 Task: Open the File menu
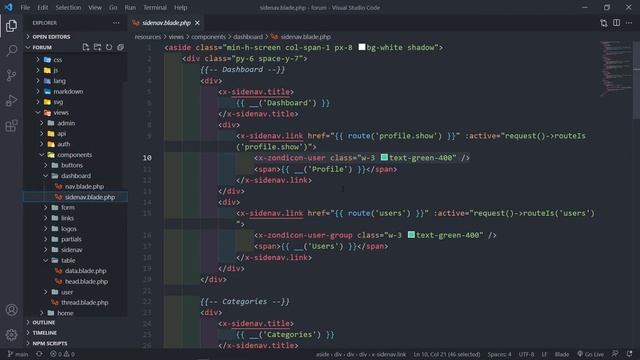pyautogui.click(x=25, y=7)
